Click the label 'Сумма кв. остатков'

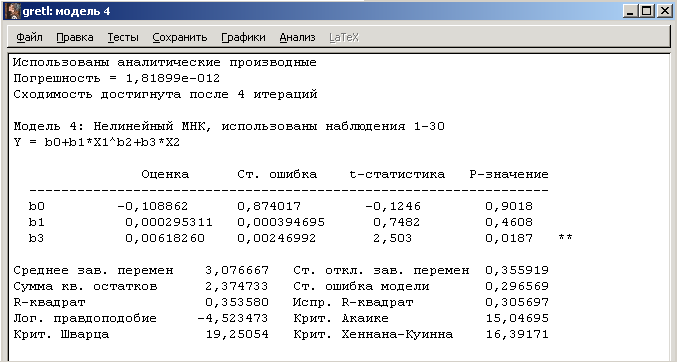tap(85, 287)
